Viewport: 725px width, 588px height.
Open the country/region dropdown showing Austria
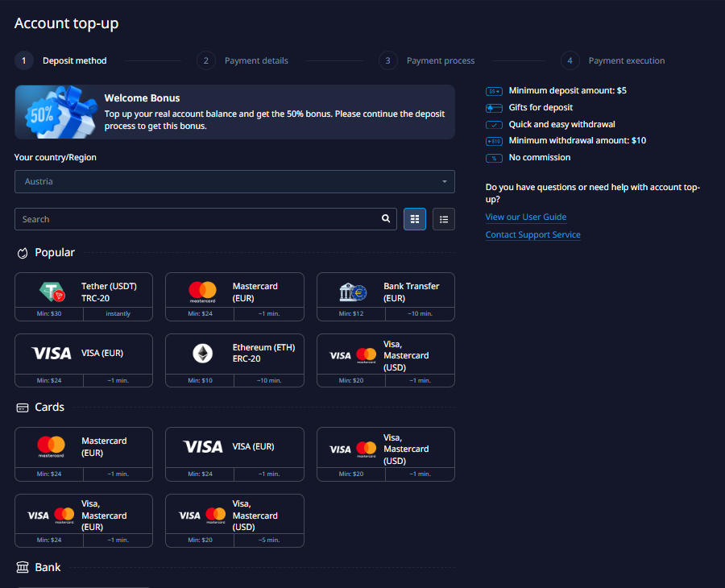(234, 182)
